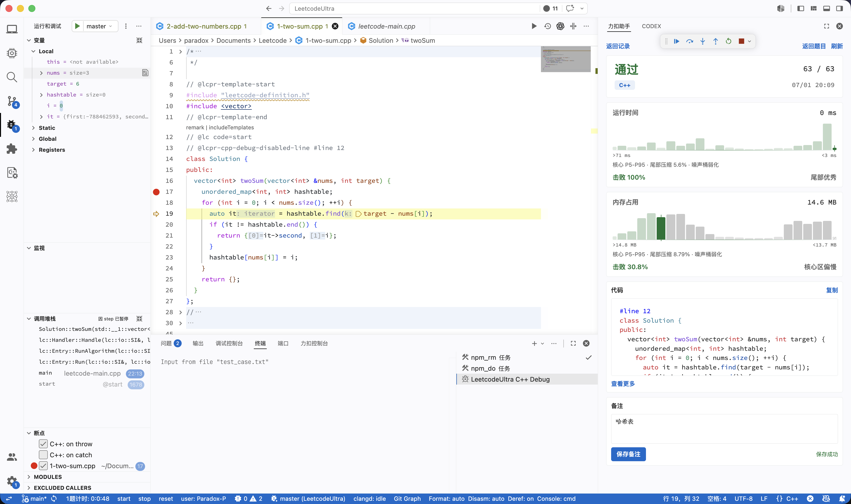This screenshot has width=851, height=504.
Task: Click the LeetcodeUltra command center search box
Action: (415, 8)
